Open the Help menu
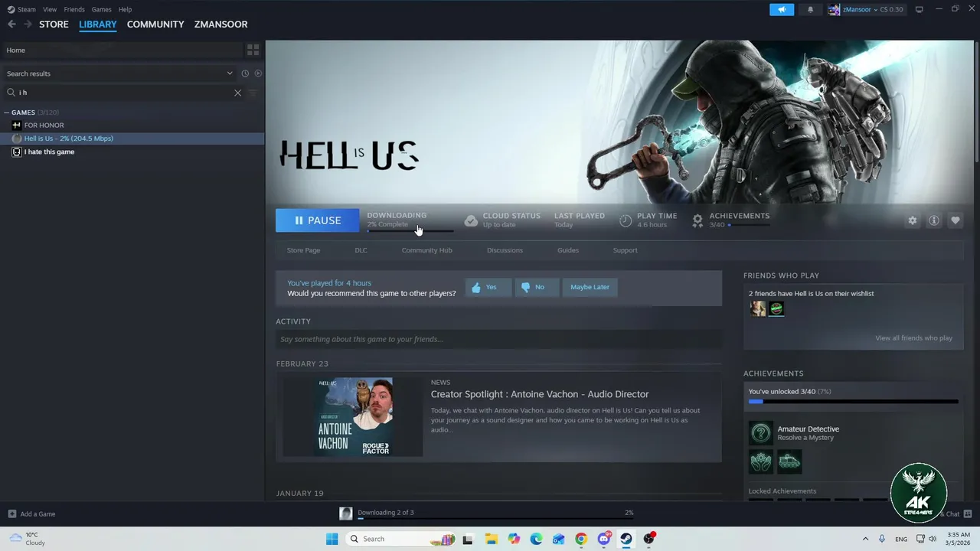The width and height of the screenshot is (980, 551). pos(125,9)
